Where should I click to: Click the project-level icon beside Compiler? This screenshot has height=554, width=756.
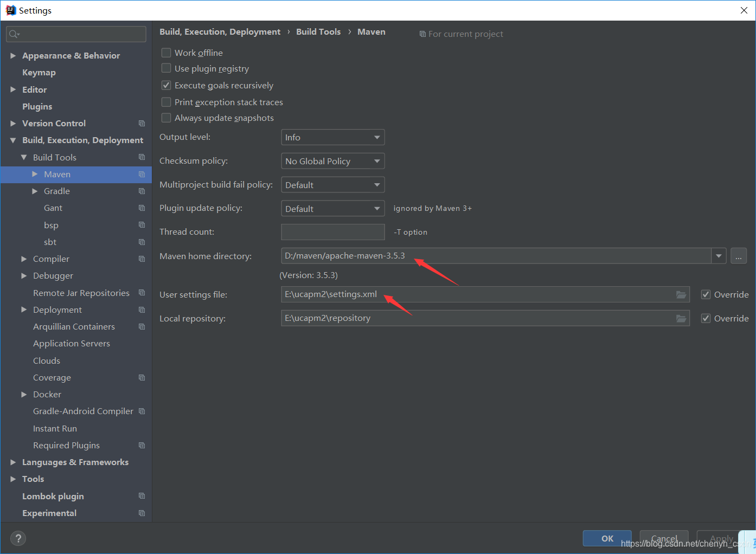[x=142, y=259]
